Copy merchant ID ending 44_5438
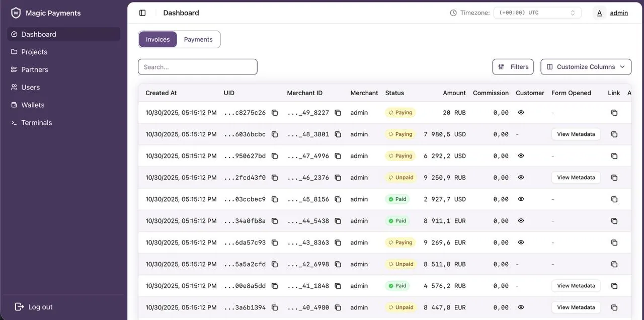 [338, 221]
